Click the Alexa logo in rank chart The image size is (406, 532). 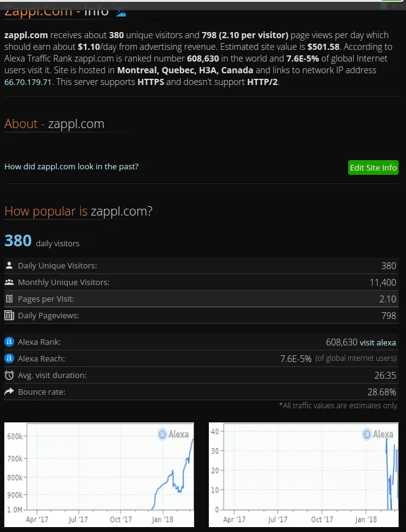click(173, 434)
